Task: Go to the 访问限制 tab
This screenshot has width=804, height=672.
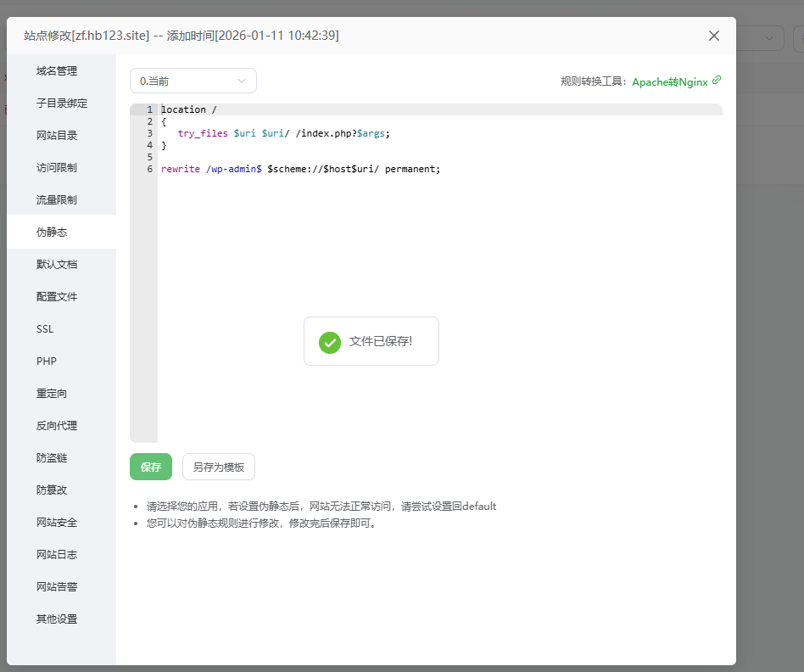Action: tap(57, 168)
